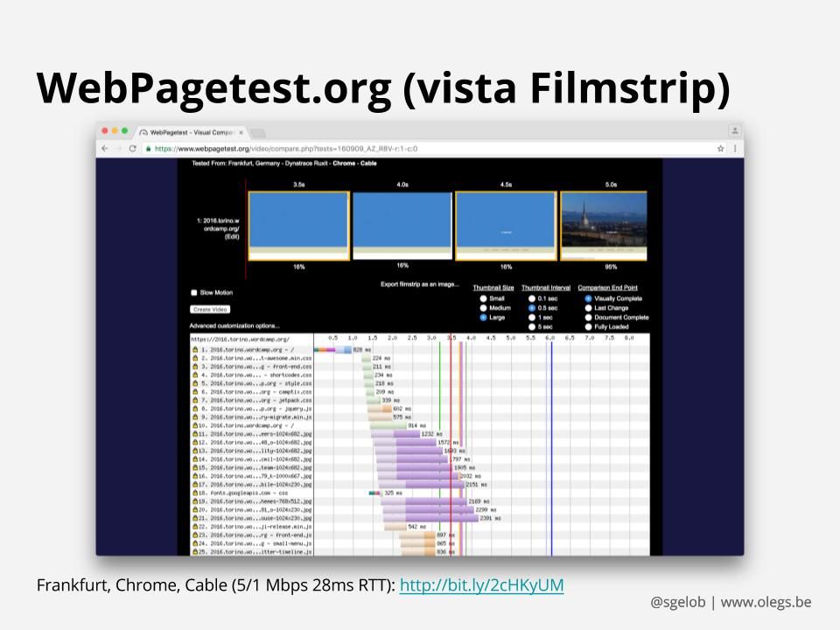The width and height of the screenshot is (840, 630).
Task: Choose Last Change end point
Action: coord(588,308)
